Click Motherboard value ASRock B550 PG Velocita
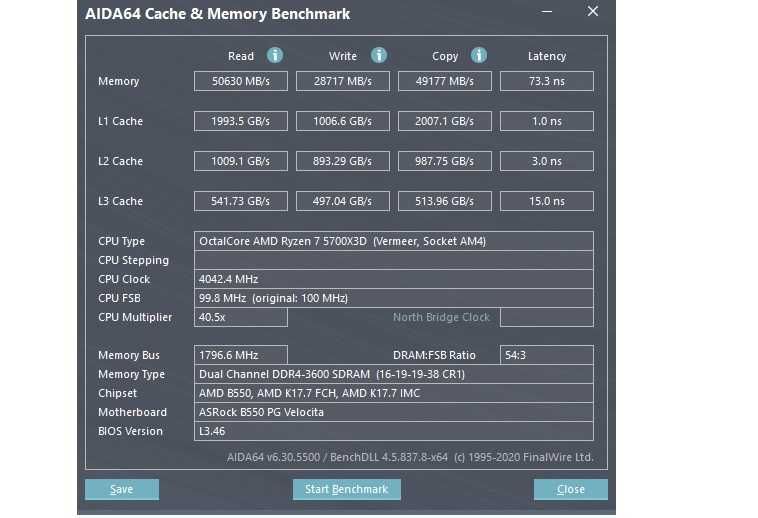This screenshot has height=518, width=758. 394,412
